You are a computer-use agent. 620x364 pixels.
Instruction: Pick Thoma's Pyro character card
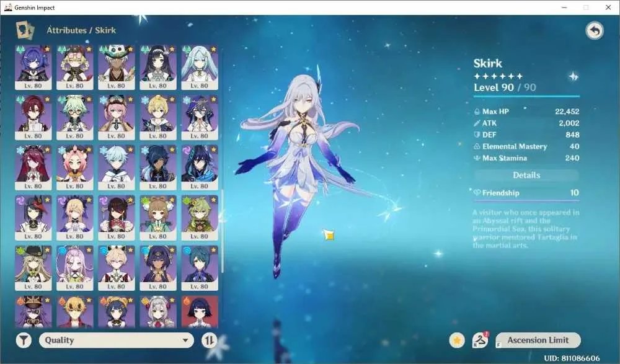[75, 312]
